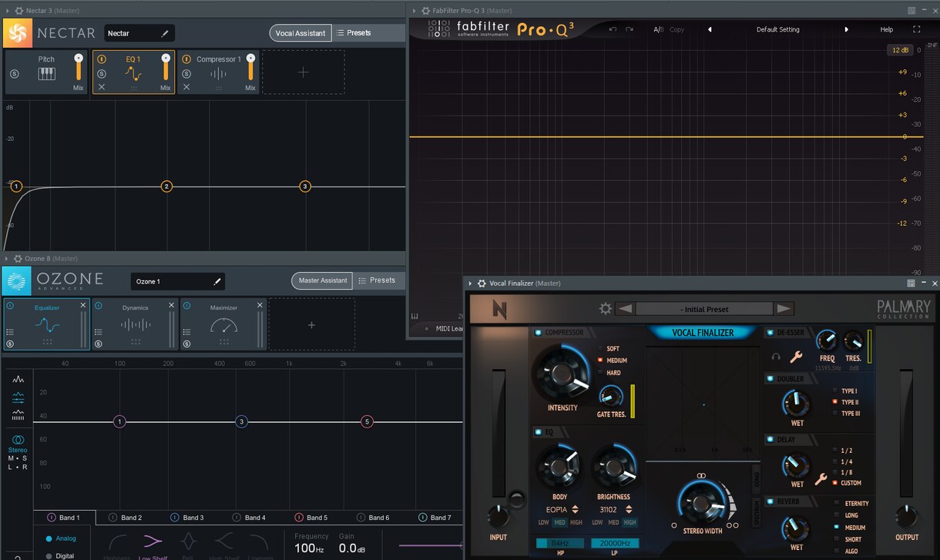Open the Compressor 1 waveform icon
Viewport: 940px width, 560px height.
[219, 74]
